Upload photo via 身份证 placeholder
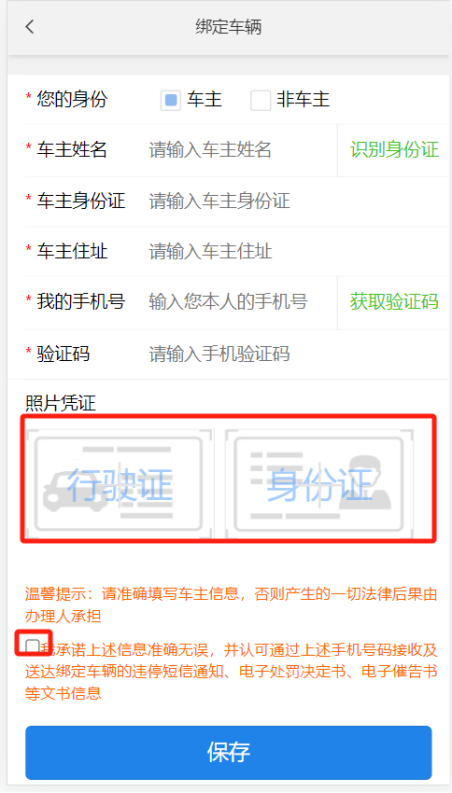452x793 pixels. pyautogui.click(x=320, y=484)
